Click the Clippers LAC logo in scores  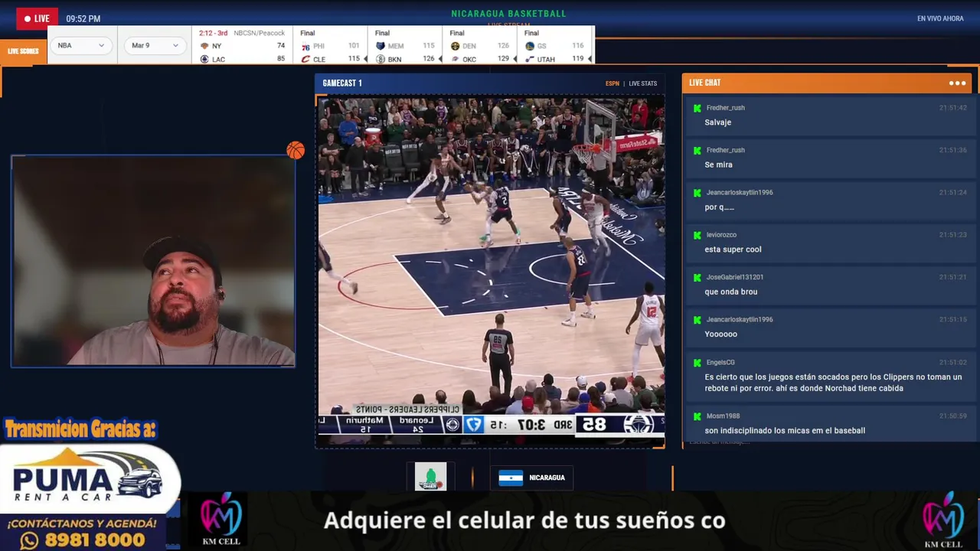click(204, 59)
